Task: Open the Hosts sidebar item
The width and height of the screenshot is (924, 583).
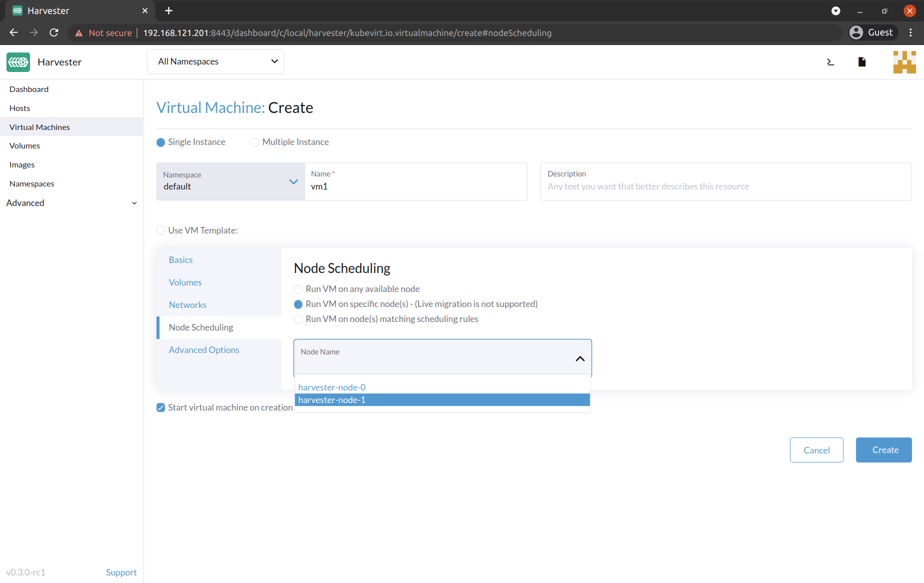Action: pyautogui.click(x=71, y=108)
